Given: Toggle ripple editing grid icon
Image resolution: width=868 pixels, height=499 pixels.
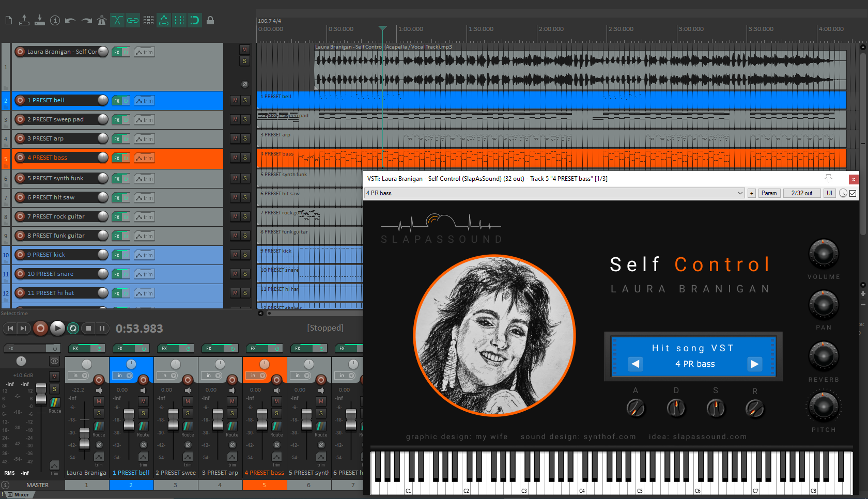Looking at the screenshot, I should coord(148,20).
